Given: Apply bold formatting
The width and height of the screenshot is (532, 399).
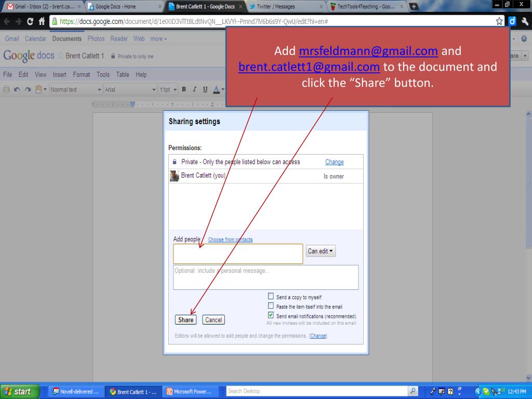Looking at the screenshot, I should point(184,89).
